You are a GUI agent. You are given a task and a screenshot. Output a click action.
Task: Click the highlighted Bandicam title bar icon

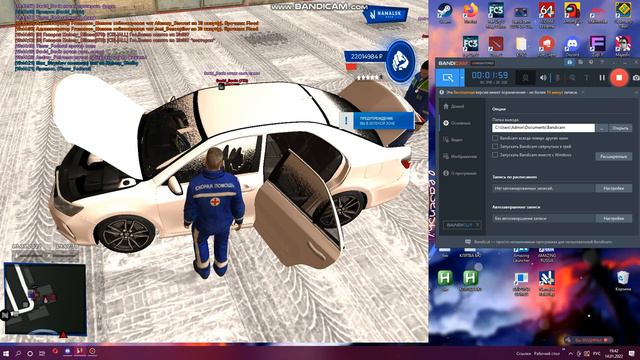(x=569, y=62)
